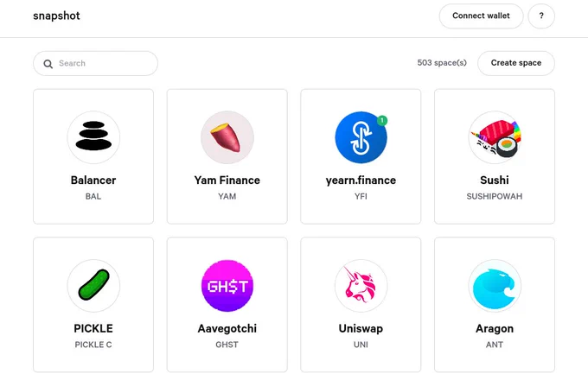Screen dimensions: 588x380
Task: Click the 503 space(s) counter
Action: tap(442, 62)
